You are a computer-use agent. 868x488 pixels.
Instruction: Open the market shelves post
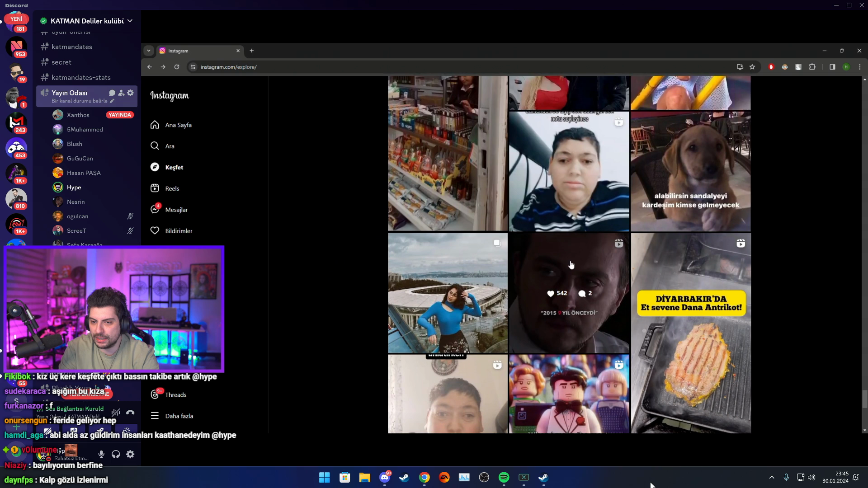coord(448,154)
